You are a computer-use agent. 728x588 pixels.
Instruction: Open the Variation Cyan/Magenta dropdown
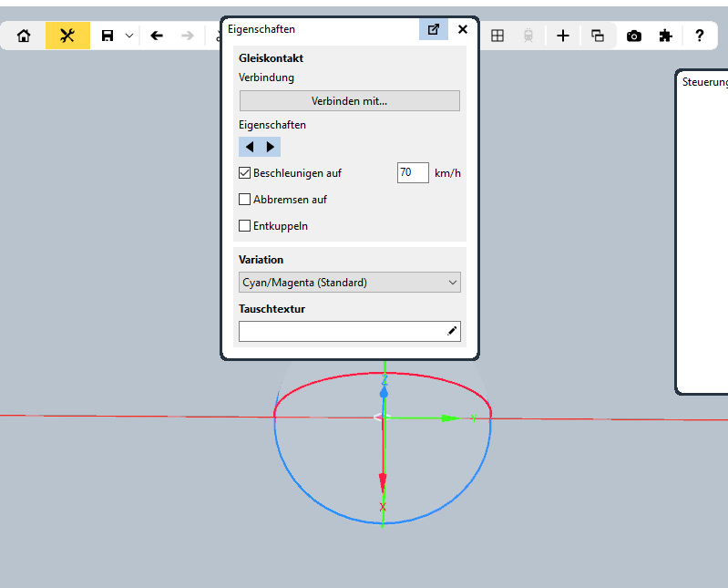point(350,283)
